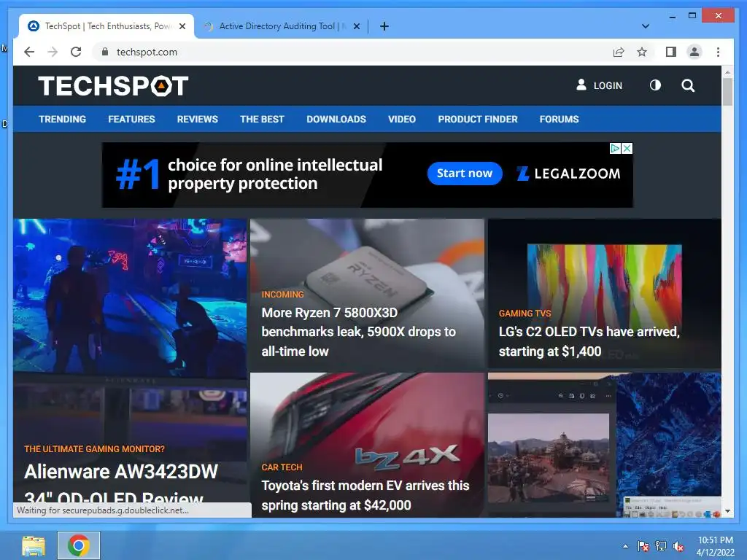The height and width of the screenshot is (560, 747).
Task: Click the browser forward arrow
Action: tap(53, 52)
